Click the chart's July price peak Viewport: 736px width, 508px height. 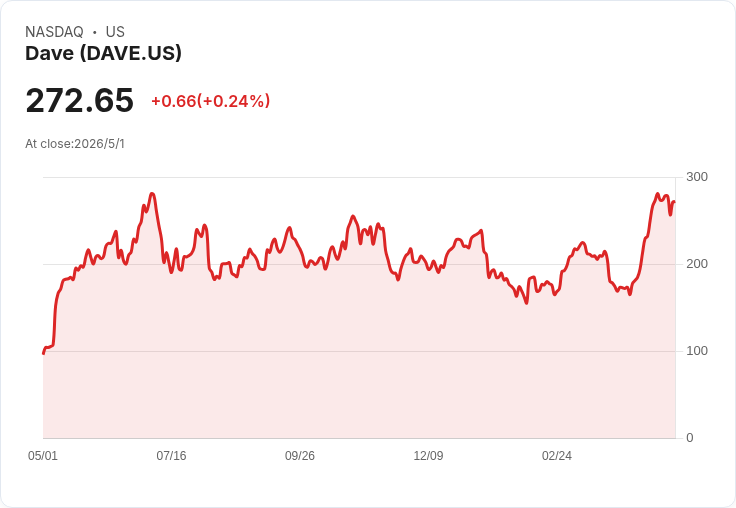point(152,194)
